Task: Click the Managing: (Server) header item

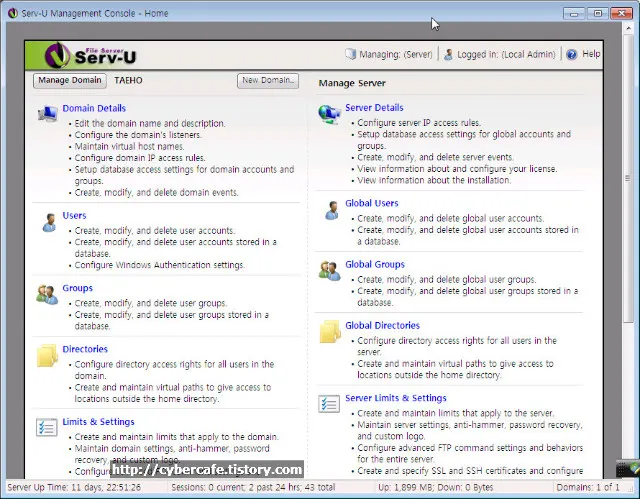Action: (x=389, y=54)
